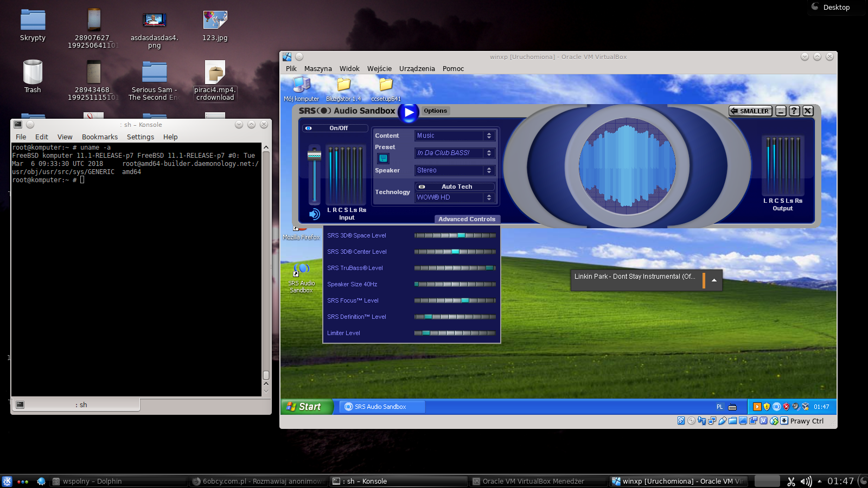Image resolution: width=868 pixels, height=488 pixels.
Task: Click VirtualBox CPU status icon
Action: click(x=763, y=421)
